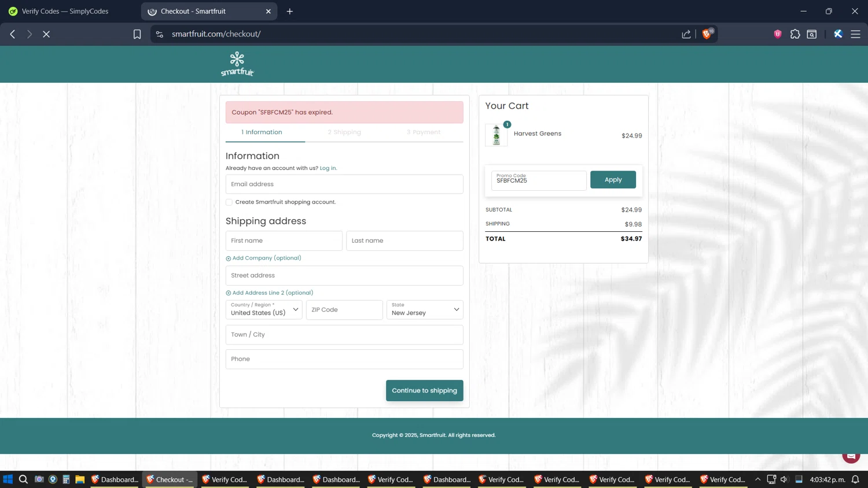This screenshot has height=488, width=868.
Task: Click the Street address field
Action: tap(344, 275)
